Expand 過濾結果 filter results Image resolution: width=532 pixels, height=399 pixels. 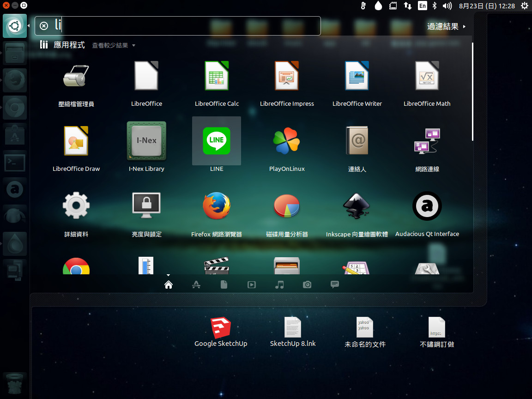click(x=446, y=26)
